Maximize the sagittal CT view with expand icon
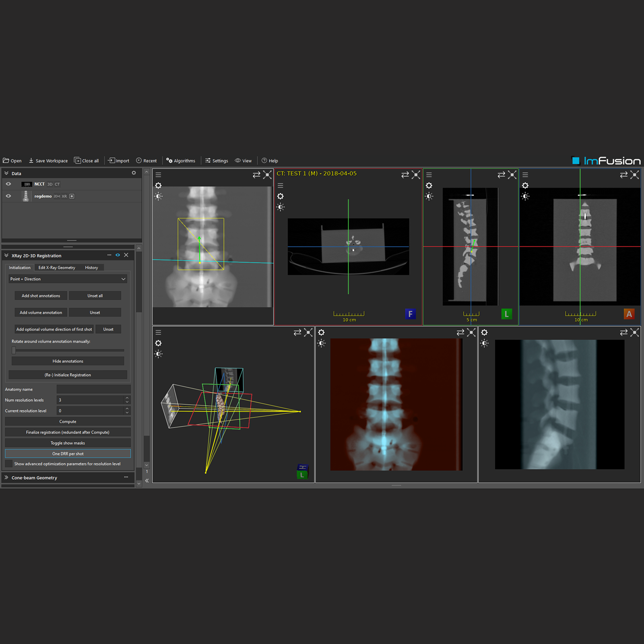 click(512, 175)
